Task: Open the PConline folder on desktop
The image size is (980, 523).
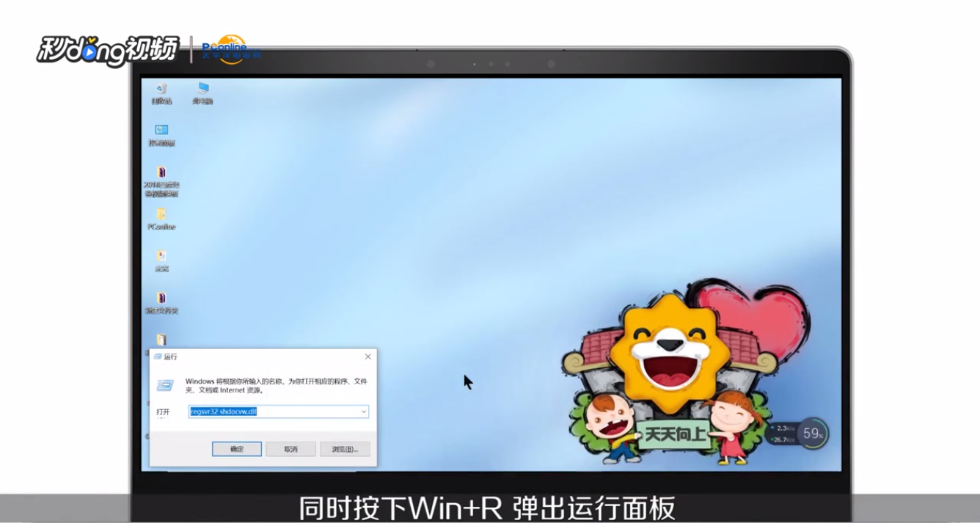Action: coord(161,219)
